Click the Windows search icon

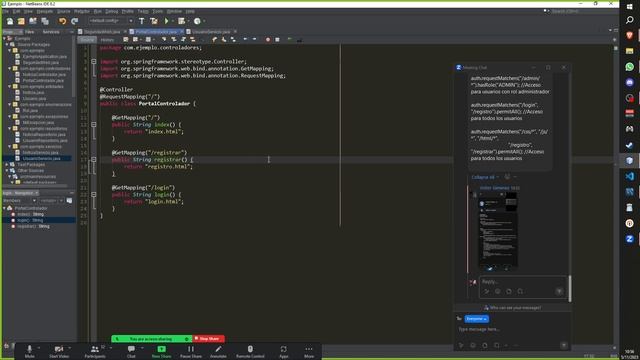coord(629,20)
